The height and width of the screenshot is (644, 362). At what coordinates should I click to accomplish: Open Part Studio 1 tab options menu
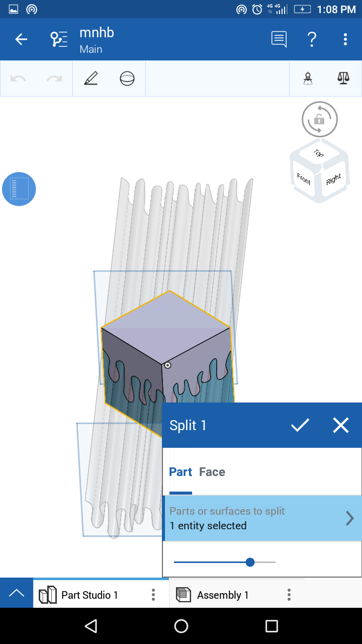(153, 595)
